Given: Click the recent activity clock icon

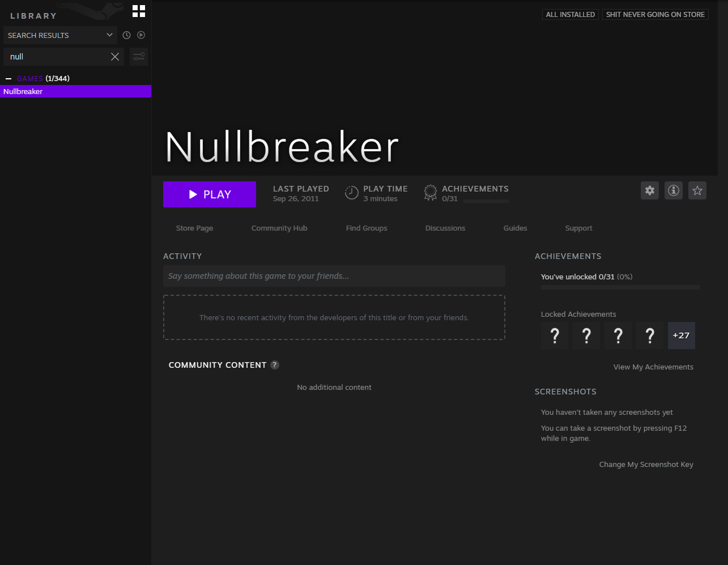Looking at the screenshot, I should (126, 35).
